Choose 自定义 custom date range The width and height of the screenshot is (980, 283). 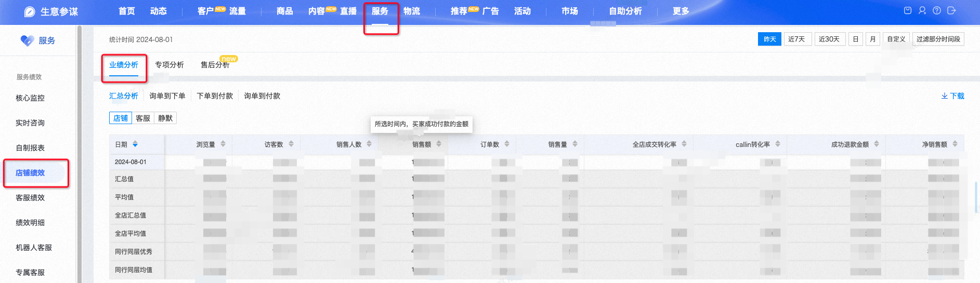pos(896,39)
